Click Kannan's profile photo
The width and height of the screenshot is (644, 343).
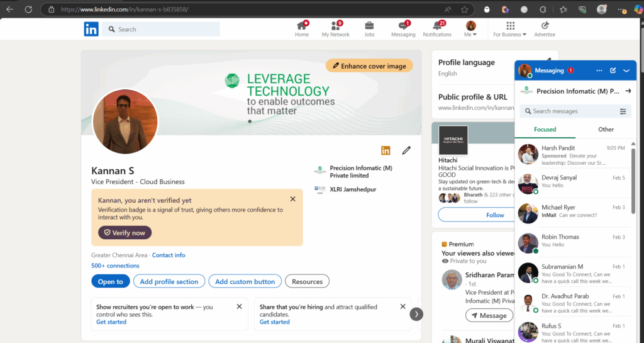click(x=125, y=121)
